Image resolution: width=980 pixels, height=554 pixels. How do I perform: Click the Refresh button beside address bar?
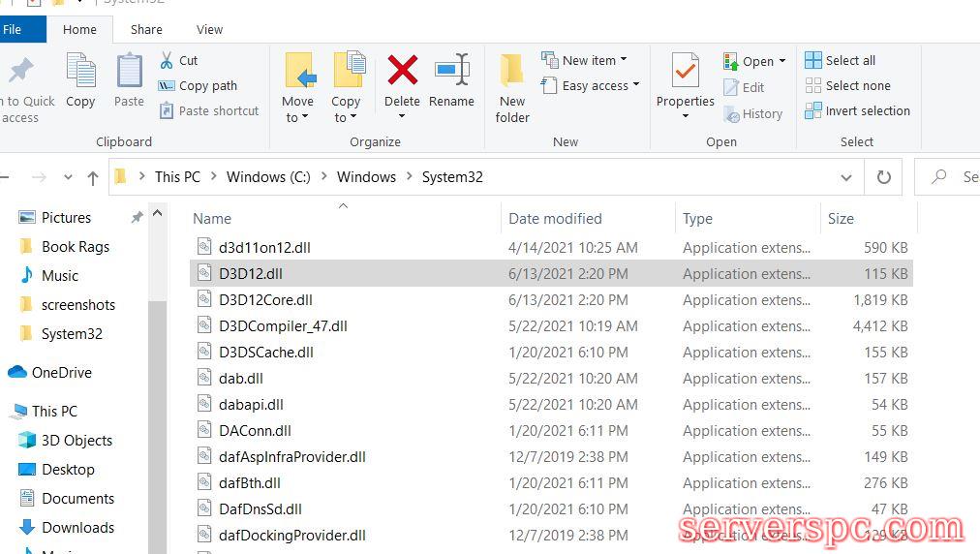click(883, 177)
